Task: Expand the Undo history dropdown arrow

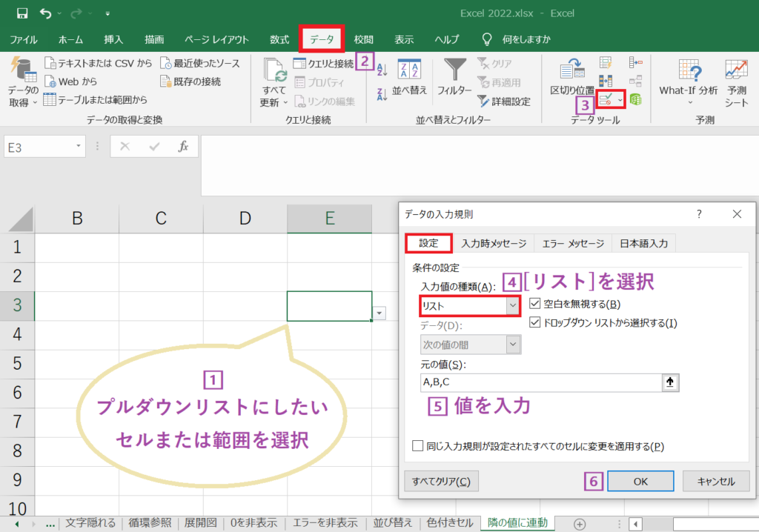Action: [x=59, y=13]
